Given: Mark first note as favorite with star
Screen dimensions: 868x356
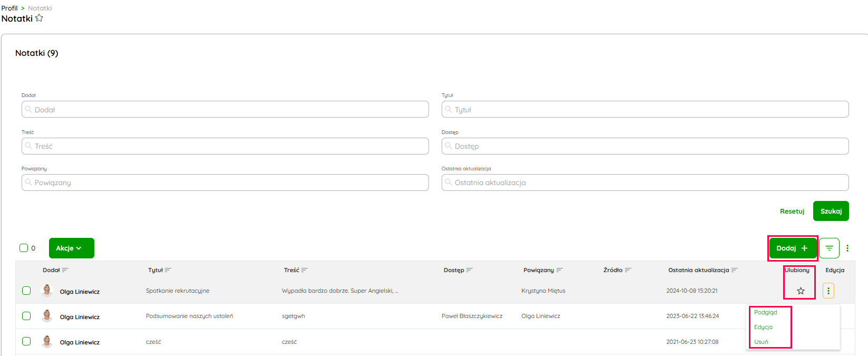Looking at the screenshot, I should [801, 291].
